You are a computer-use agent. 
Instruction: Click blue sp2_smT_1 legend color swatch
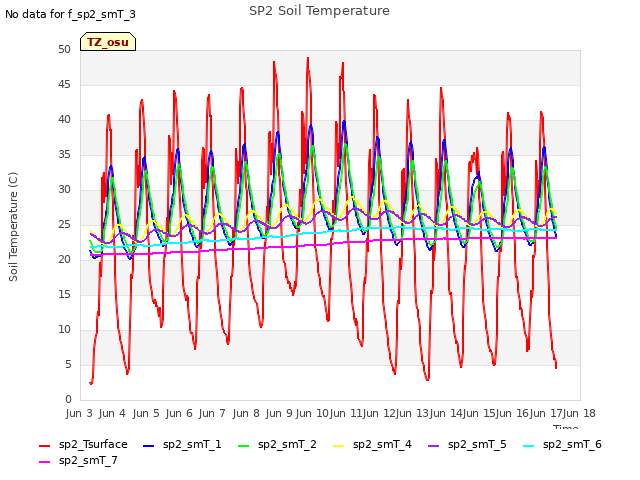148,446
